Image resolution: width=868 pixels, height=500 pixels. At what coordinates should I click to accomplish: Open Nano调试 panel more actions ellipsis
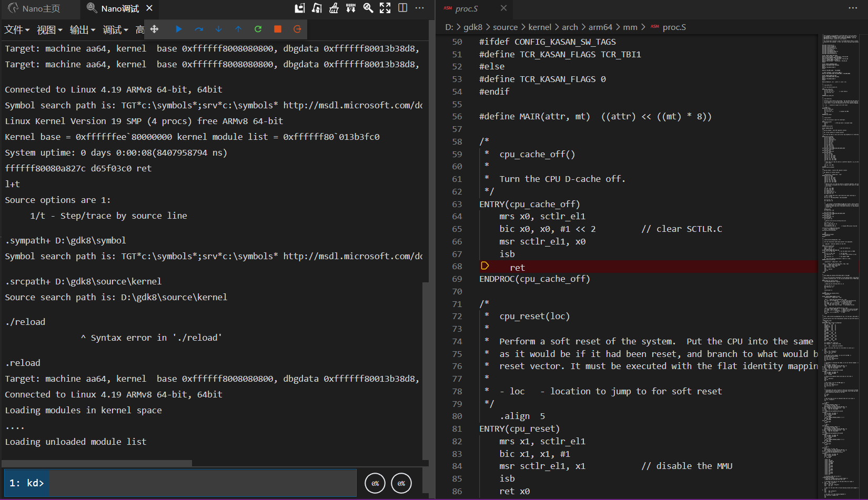tap(419, 8)
